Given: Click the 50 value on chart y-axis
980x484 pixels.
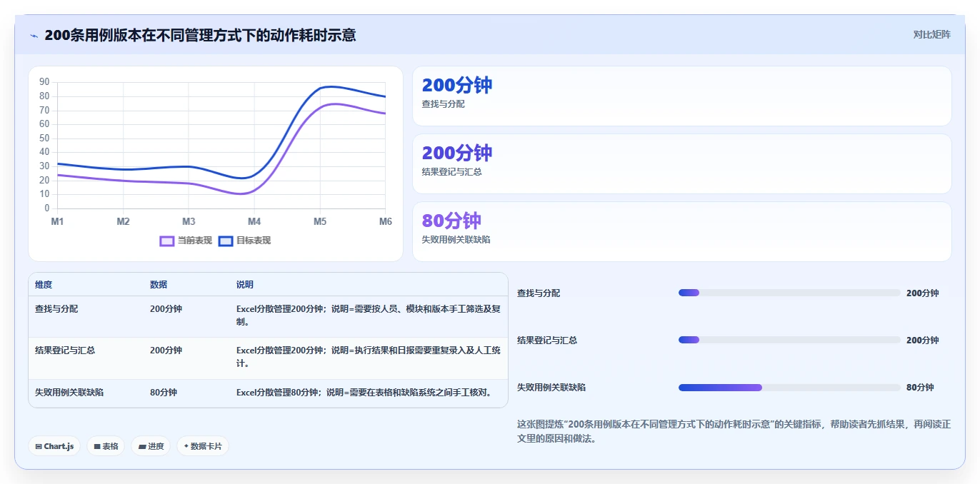Looking at the screenshot, I should click(44, 138).
